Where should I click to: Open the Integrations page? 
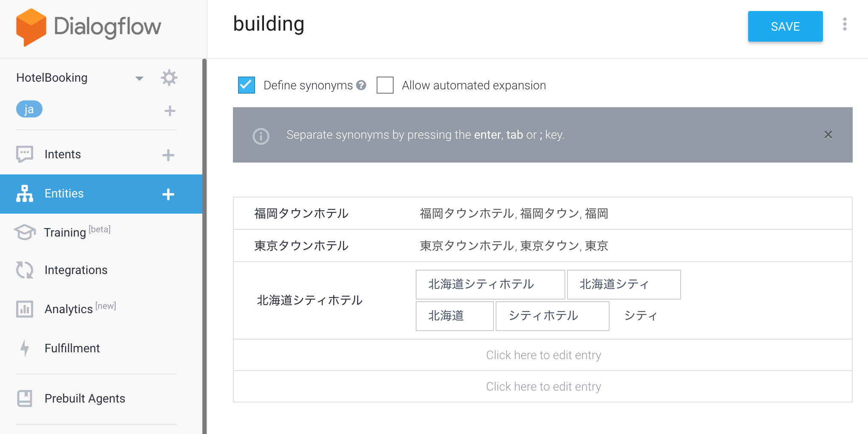tap(76, 270)
